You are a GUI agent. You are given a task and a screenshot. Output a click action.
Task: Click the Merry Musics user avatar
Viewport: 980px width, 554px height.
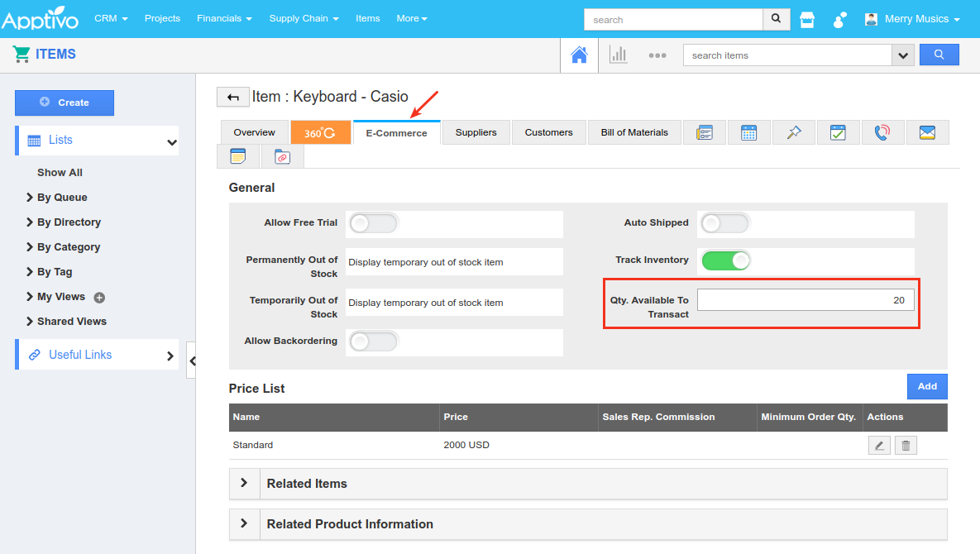pyautogui.click(x=871, y=19)
